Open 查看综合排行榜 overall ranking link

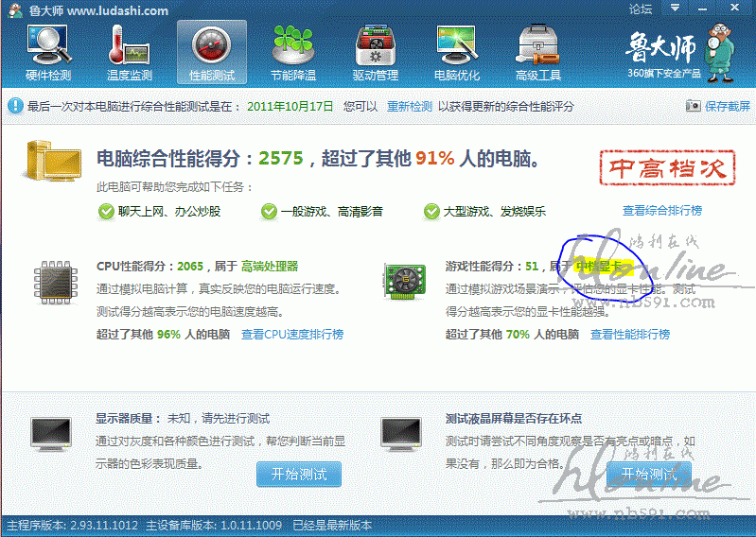tap(662, 211)
